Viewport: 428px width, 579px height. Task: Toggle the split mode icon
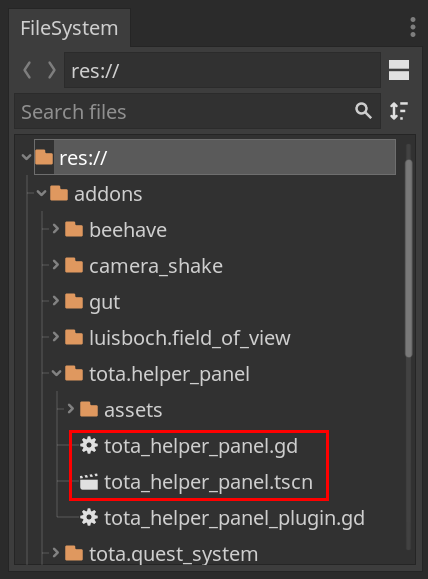(399, 70)
